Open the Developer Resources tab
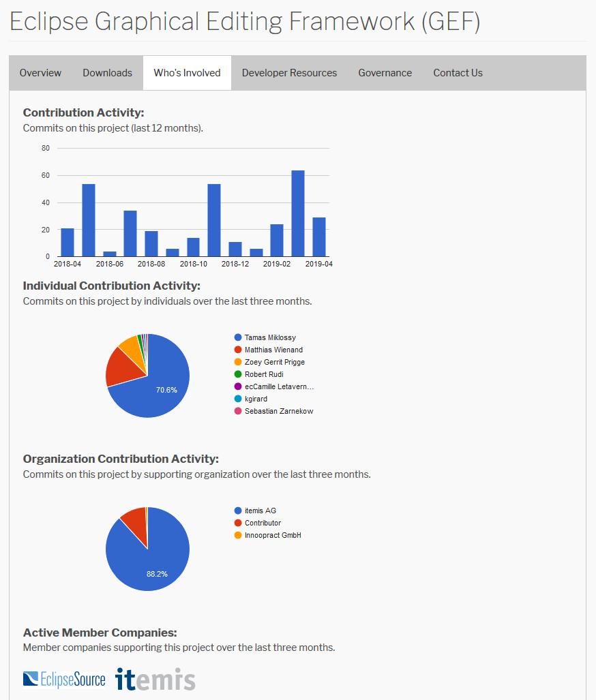The width and height of the screenshot is (596, 700). tap(289, 72)
